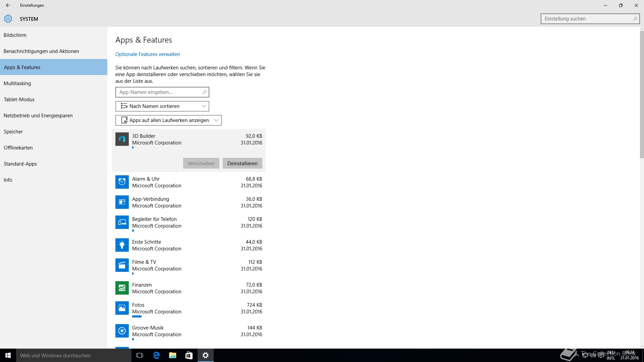Click the Alarm & Uhr app icon
The image size is (644, 362).
pyautogui.click(x=122, y=182)
